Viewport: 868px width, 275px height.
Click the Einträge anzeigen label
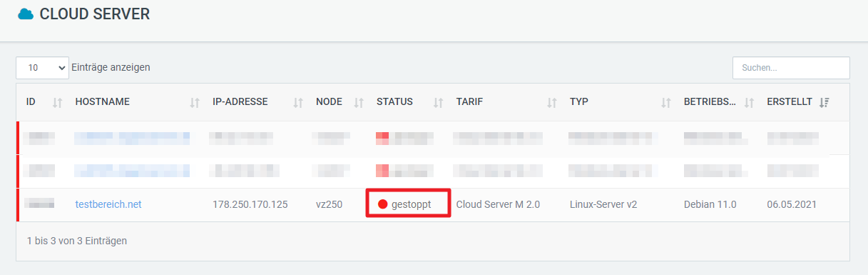(111, 67)
